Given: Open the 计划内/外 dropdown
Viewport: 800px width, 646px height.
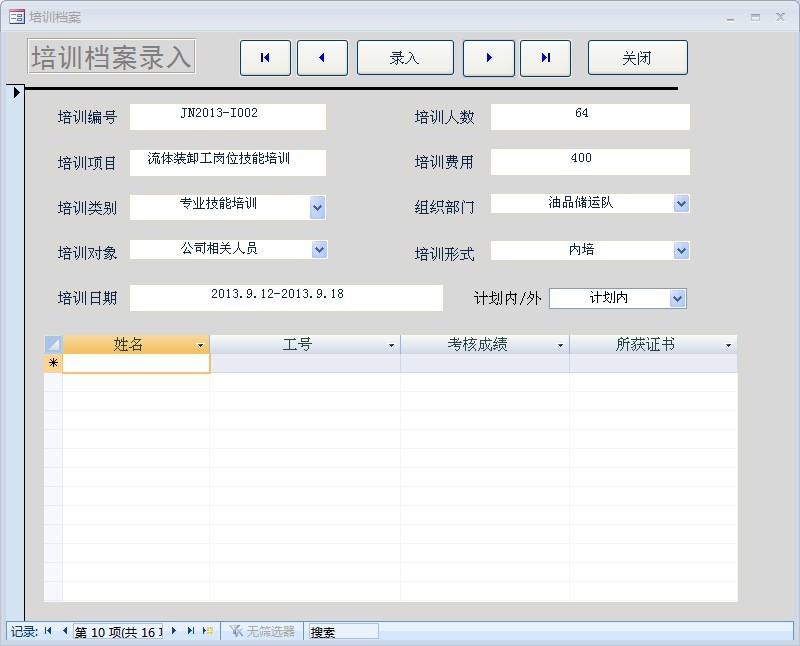Looking at the screenshot, I should [x=677, y=298].
